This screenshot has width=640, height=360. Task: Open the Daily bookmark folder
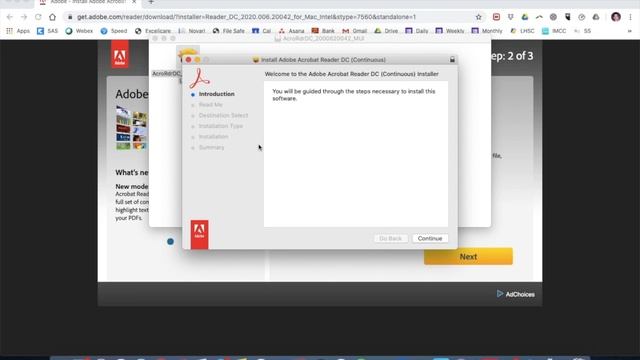[x=417, y=31]
